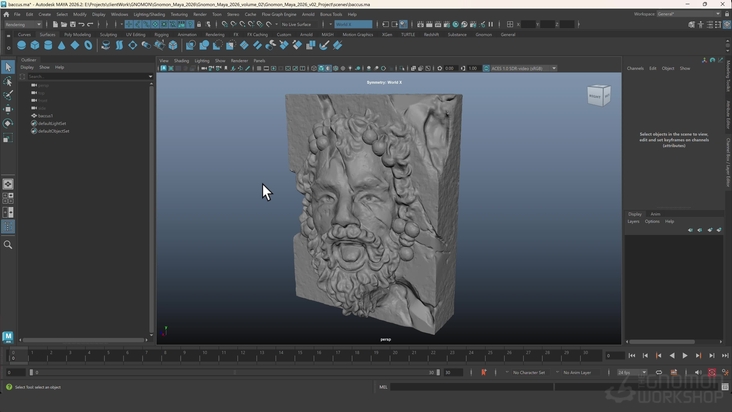
Task: Click the Loft surface shelf icon
Action: (120, 45)
